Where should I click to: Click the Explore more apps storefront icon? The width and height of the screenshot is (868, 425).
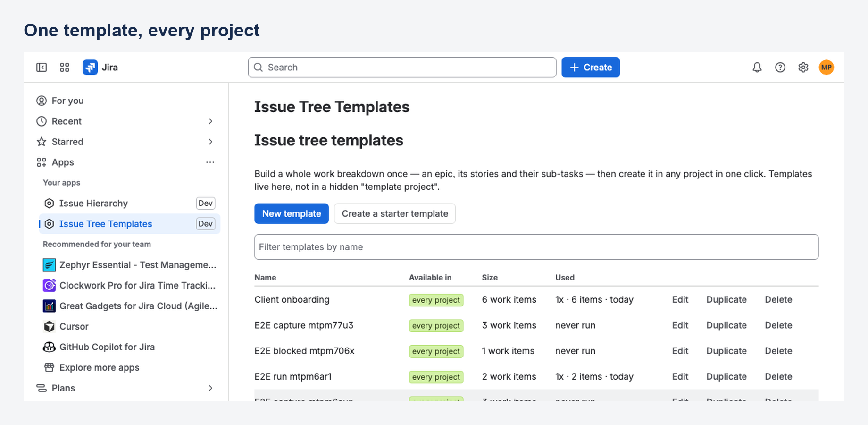pyautogui.click(x=49, y=367)
